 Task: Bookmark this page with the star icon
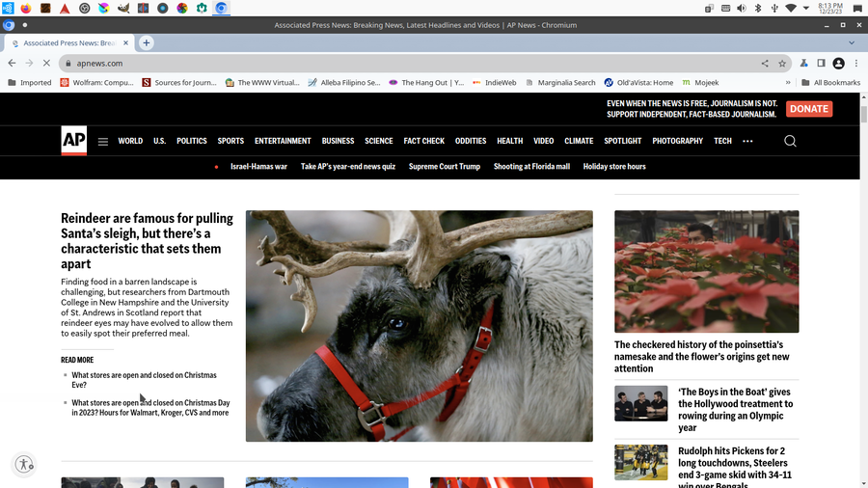[782, 64]
